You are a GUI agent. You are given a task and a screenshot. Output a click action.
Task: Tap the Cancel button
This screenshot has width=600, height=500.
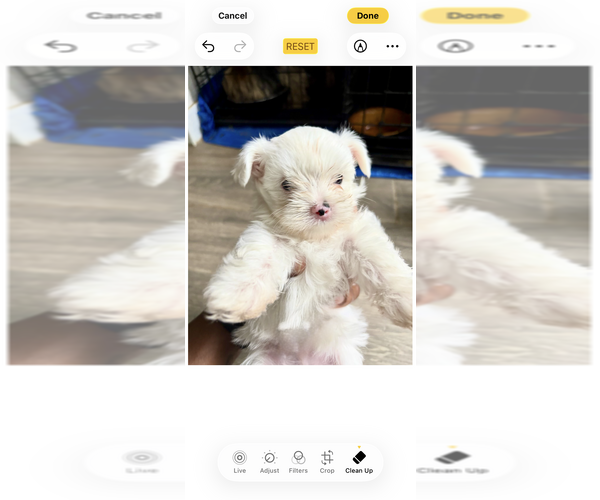point(233,16)
